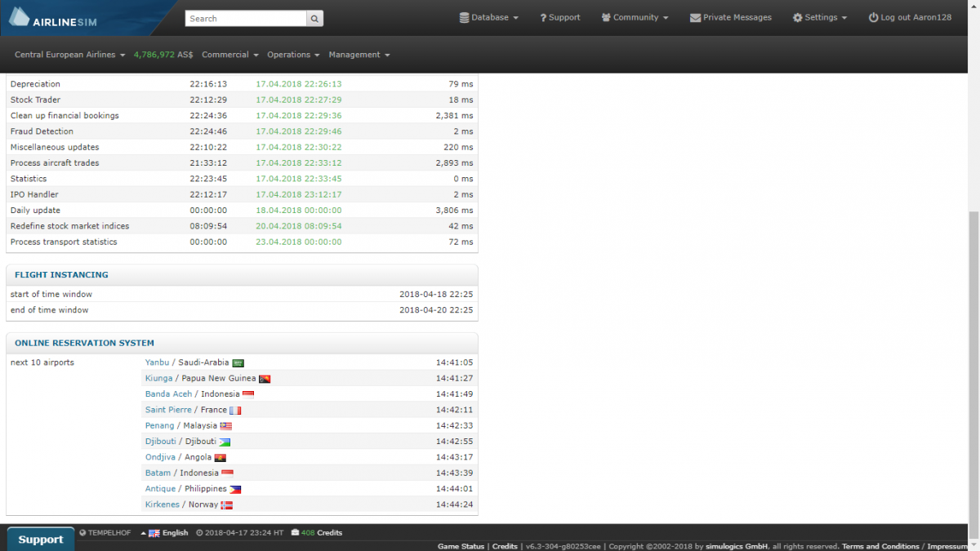Click the blue Support button
Image resolution: width=980 pixels, height=551 pixels.
tap(41, 540)
